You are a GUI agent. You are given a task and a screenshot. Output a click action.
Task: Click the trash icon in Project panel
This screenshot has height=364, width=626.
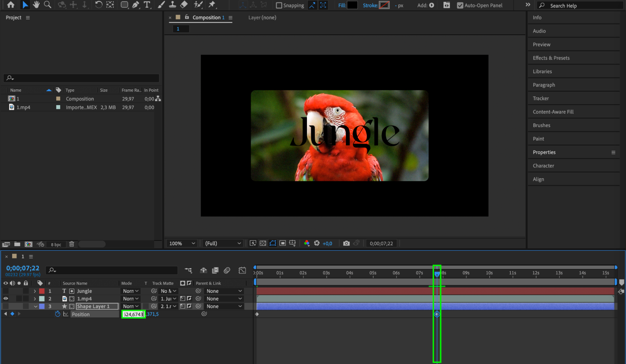72,244
